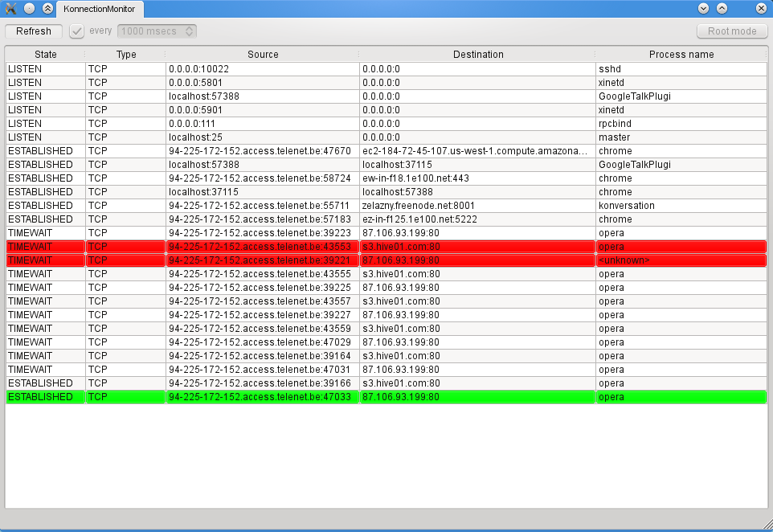Click the Refresh button
The image size is (773, 532).
(34, 31)
